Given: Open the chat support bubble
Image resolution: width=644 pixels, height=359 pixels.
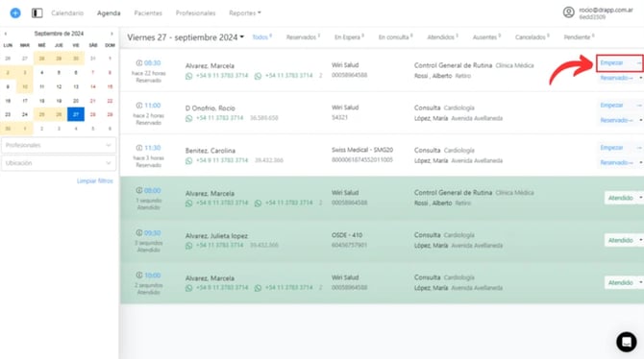Looking at the screenshot, I should (x=627, y=342).
